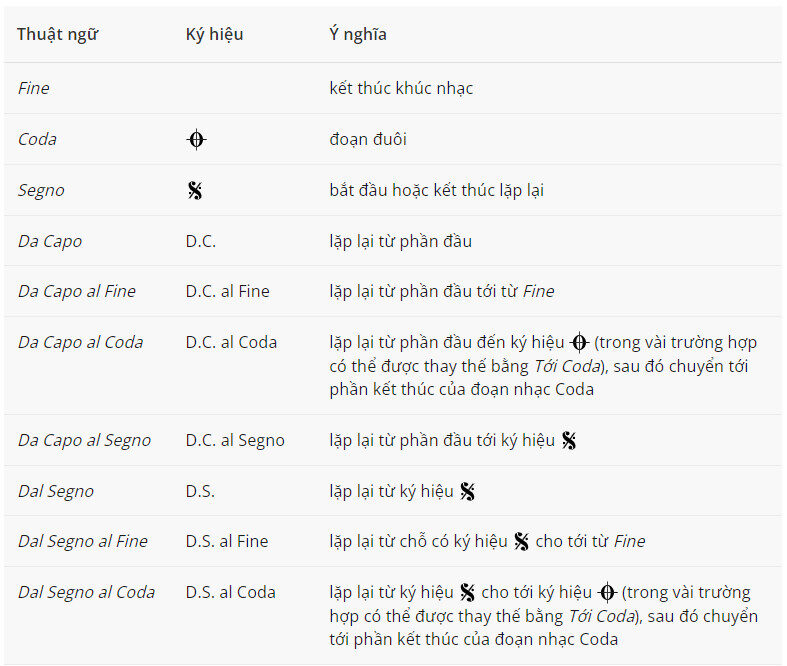The image size is (787, 666).
Task: Click the segno symbol in the Dal Segno al Fine meaning
Action: click(521, 541)
